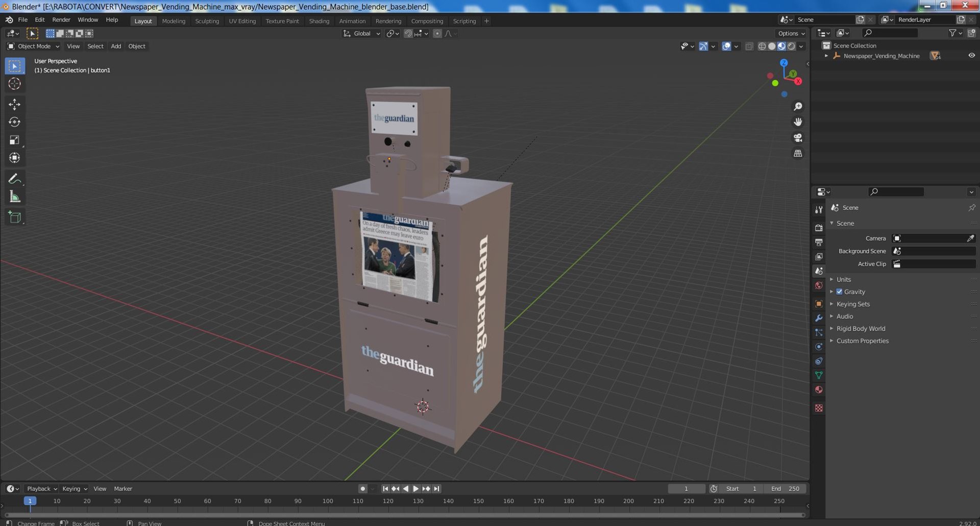Open the Physics properties tab
980x526 pixels.
coord(819,347)
